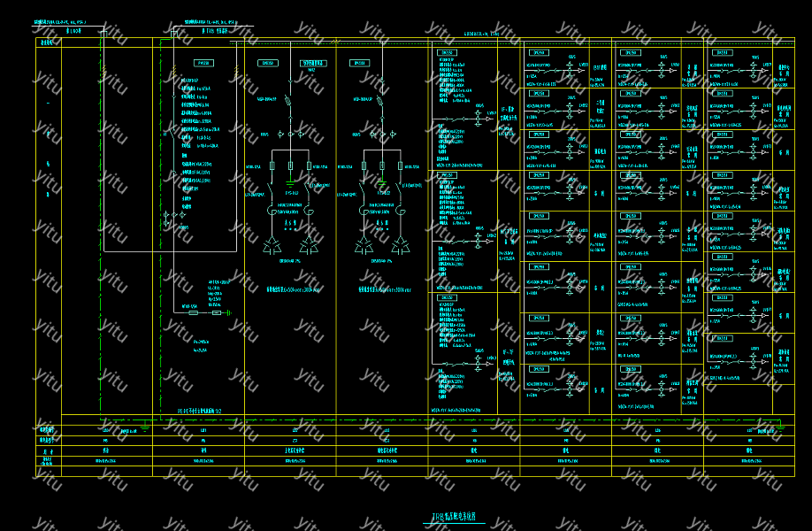
Task: Click isolator switch atop the second motor feeder
Action: (380, 102)
